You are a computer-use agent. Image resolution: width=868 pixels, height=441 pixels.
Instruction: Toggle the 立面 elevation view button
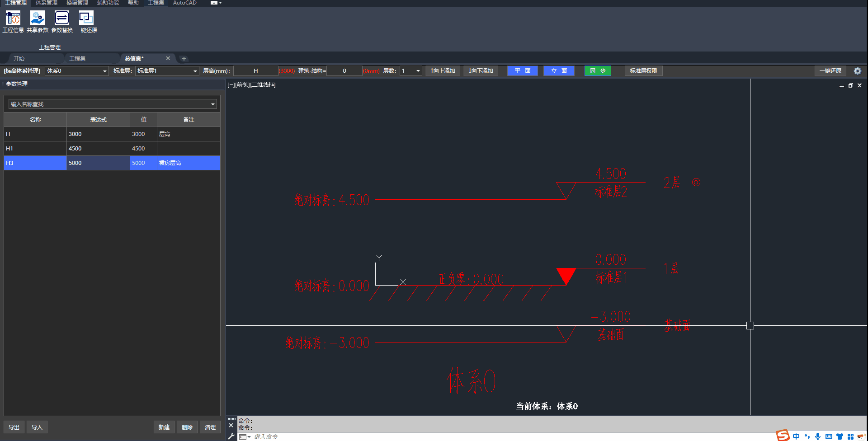point(559,71)
